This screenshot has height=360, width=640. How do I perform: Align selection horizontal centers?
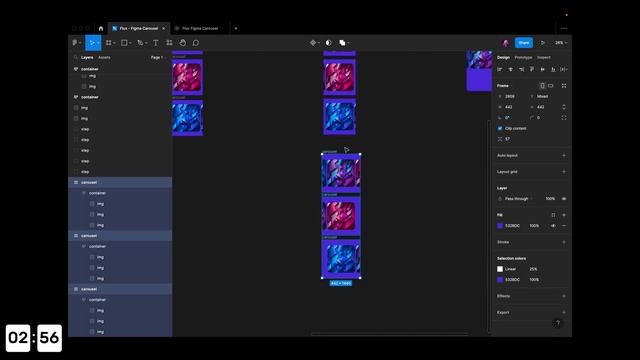click(510, 69)
